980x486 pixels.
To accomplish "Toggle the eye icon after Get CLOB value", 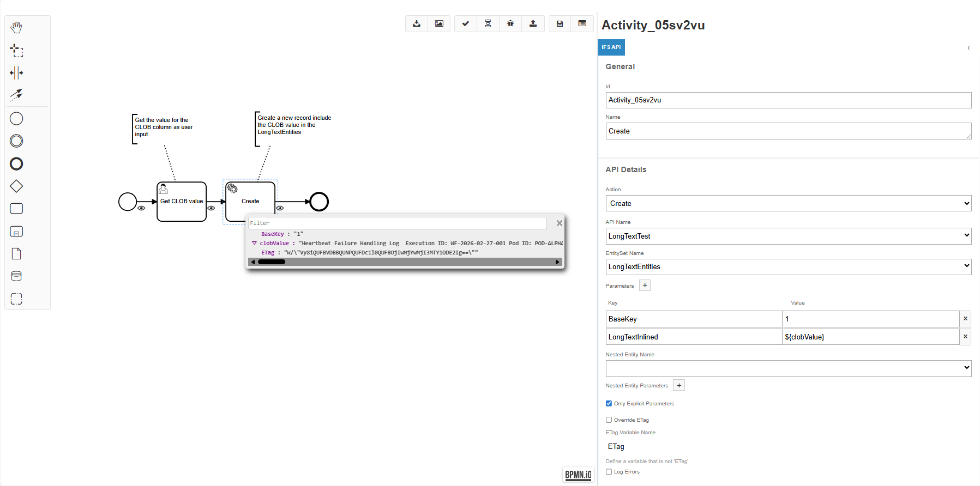I will pos(211,208).
